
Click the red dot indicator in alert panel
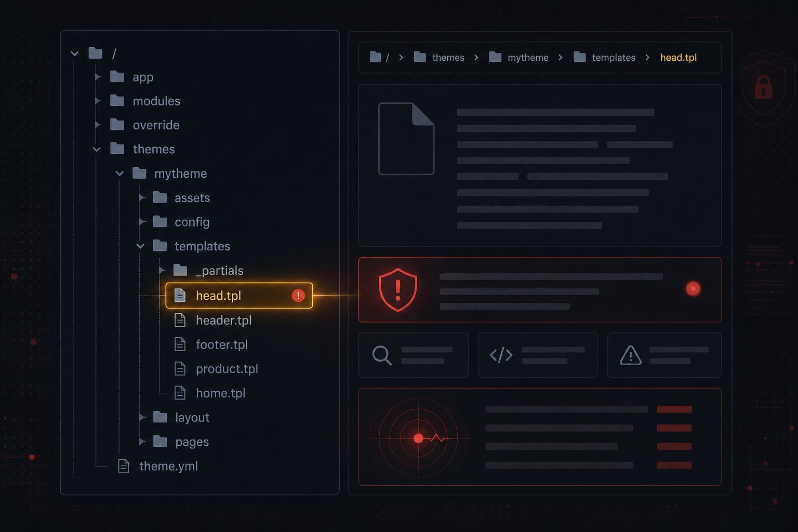693,289
